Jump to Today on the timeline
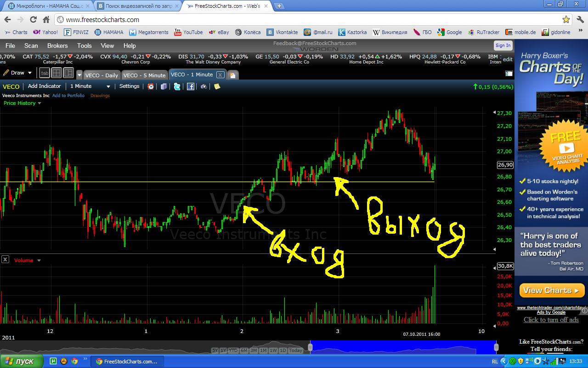 tap(296, 351)
